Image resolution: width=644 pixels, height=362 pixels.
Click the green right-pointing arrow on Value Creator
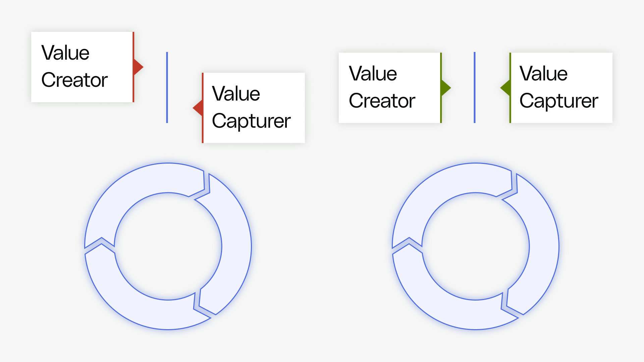coord(446,88)
